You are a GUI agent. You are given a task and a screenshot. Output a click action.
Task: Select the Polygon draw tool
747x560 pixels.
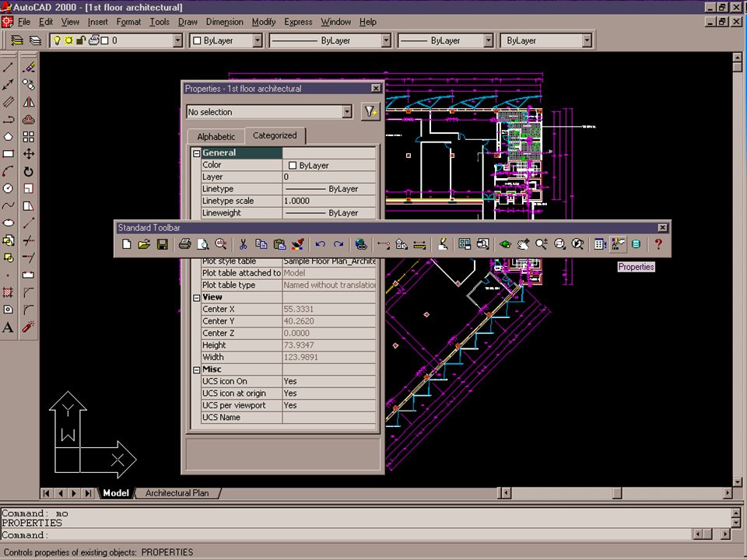pyautogui.click(x=8, y=137)
